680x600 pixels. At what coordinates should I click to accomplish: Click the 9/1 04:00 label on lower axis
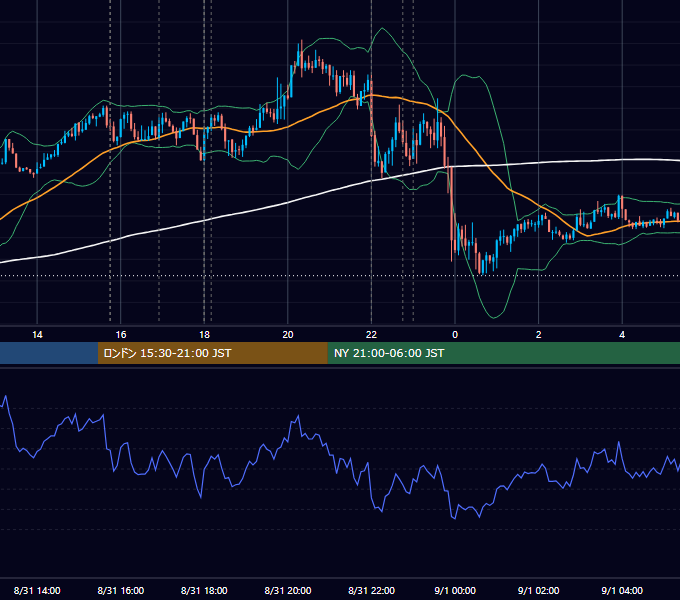[x=622, y=590]
